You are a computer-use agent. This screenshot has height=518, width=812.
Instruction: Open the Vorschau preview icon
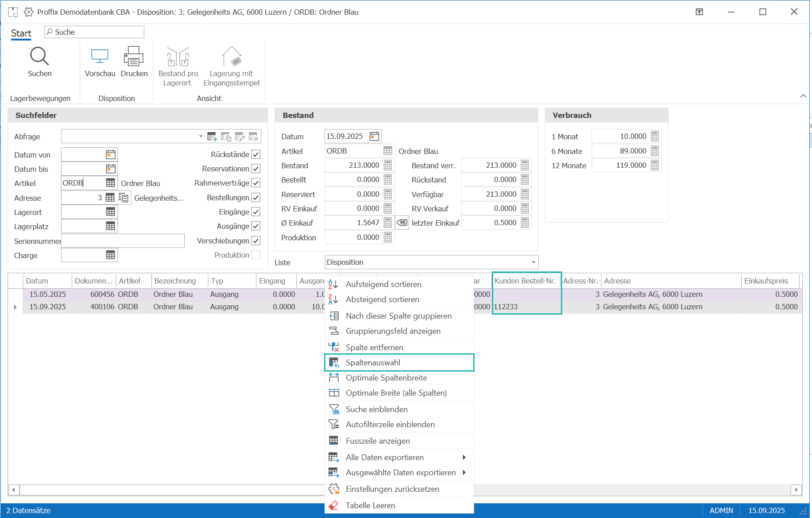coord(100,57)
